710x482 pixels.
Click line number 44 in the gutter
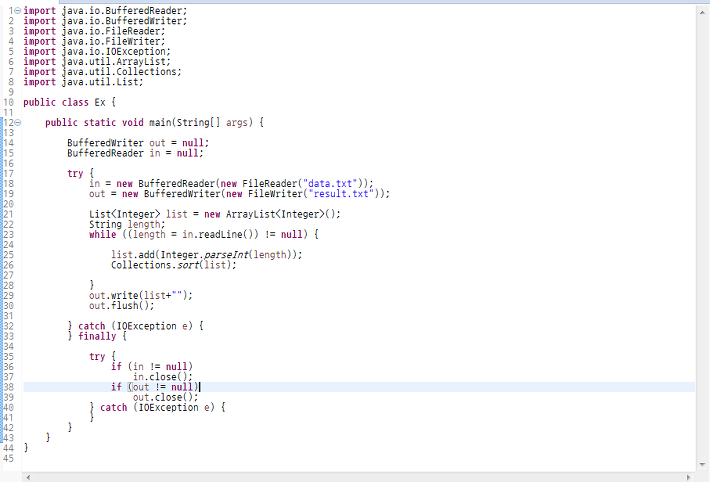coord(8,448)
